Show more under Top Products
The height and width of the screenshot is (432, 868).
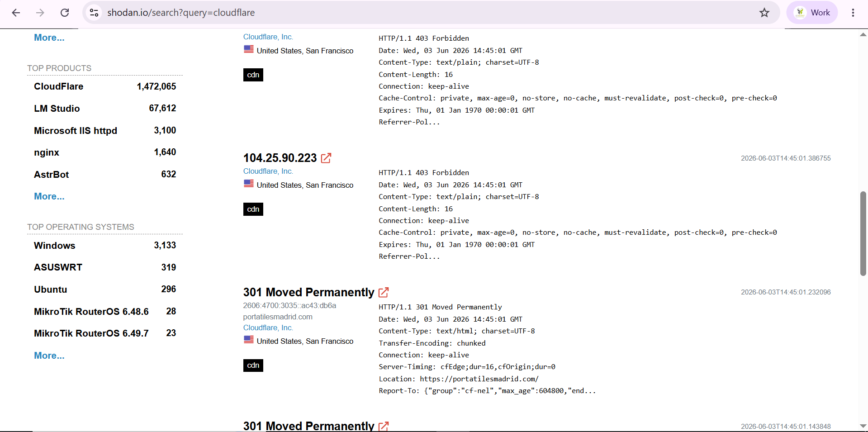pyautogui.click(x=49, y=196)
